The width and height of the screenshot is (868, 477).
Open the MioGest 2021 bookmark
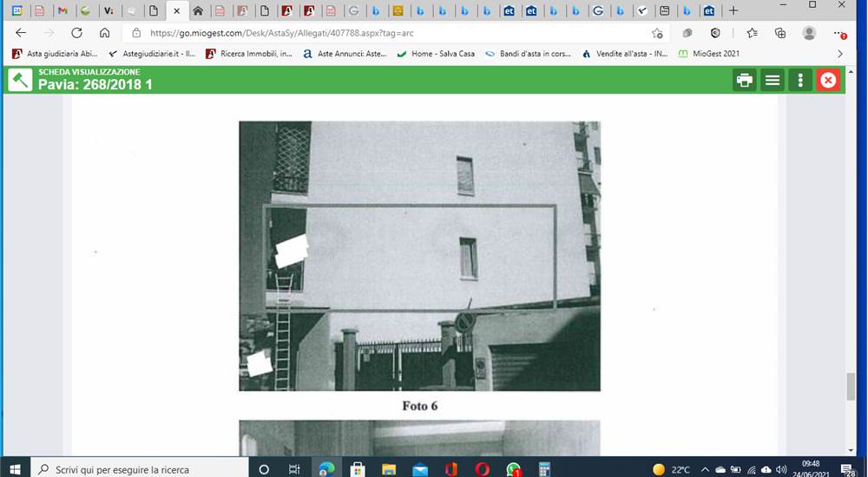(708, 54)
